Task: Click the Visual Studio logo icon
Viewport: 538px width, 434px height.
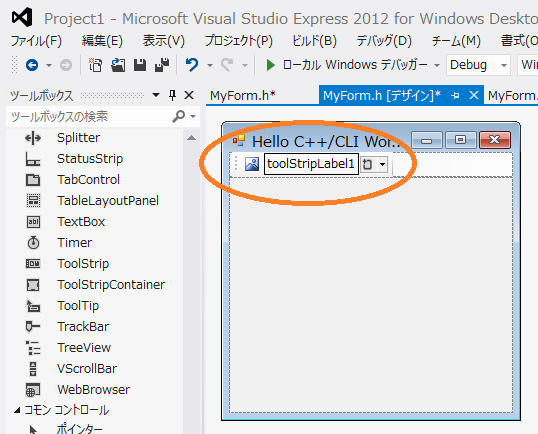Action: (22, 17)
